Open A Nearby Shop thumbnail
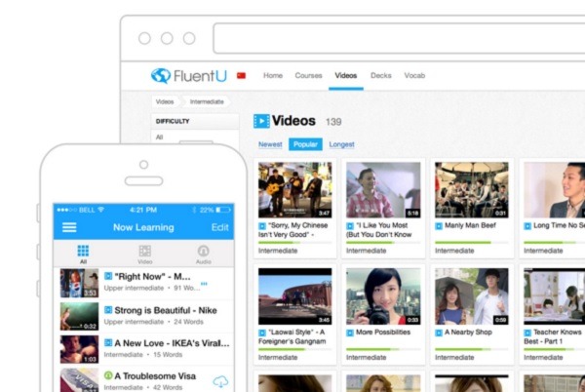The height and width of the screenshot is (392, 585). tap(472, 296)
